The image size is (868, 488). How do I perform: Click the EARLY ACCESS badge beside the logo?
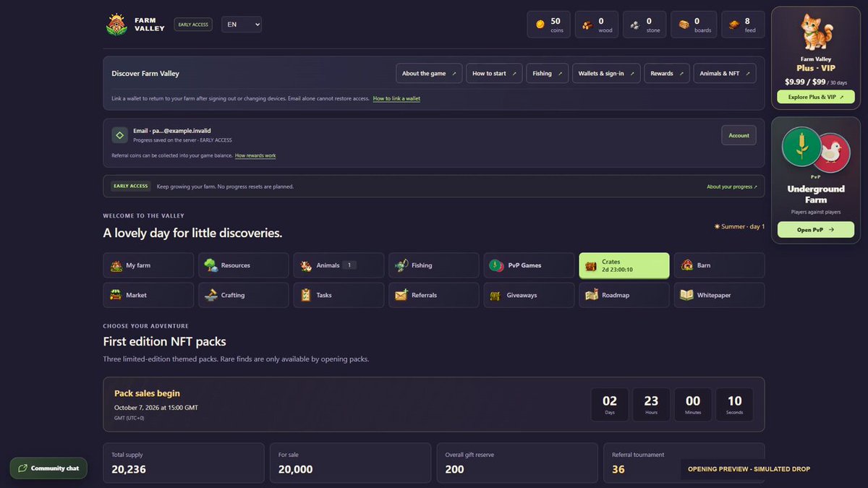tap(192, 25)
